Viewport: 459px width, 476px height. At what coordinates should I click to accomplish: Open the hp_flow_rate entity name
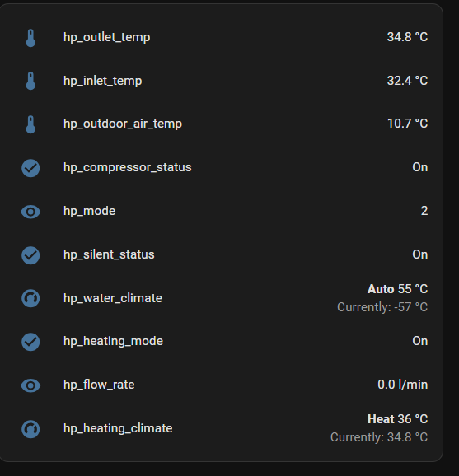(x=99, y=385)
